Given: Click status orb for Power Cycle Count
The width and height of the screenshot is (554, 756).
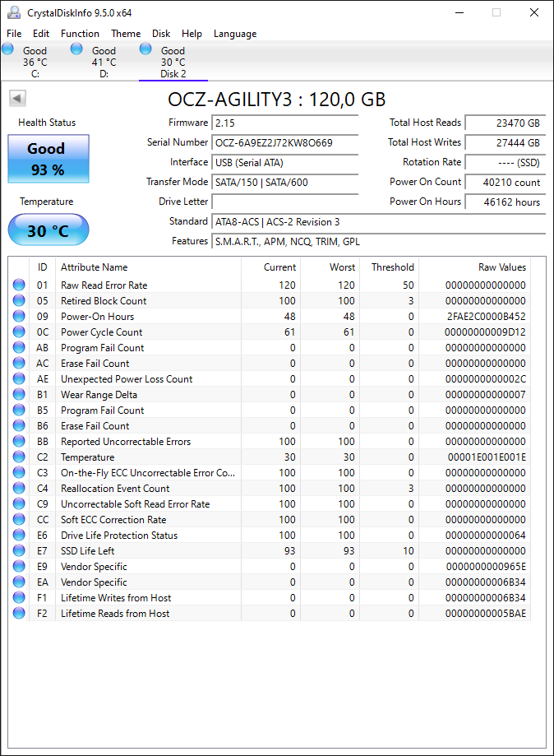Looking at the screenshot, I should 19,332.
